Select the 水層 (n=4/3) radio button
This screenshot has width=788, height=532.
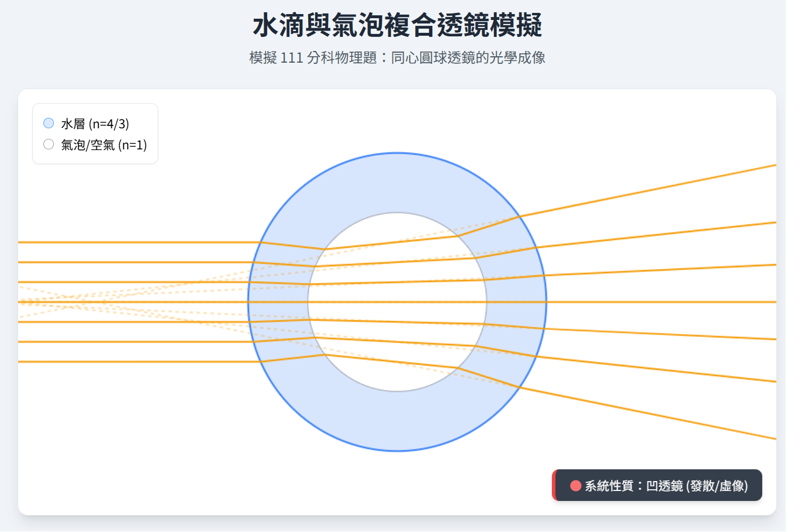click(48, 122)
